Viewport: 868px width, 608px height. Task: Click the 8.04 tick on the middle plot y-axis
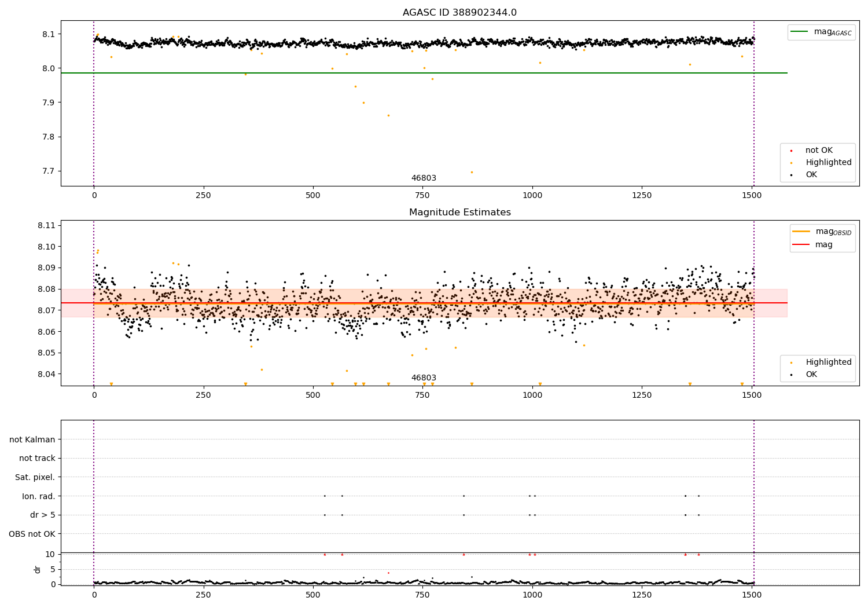coord(46,374)
